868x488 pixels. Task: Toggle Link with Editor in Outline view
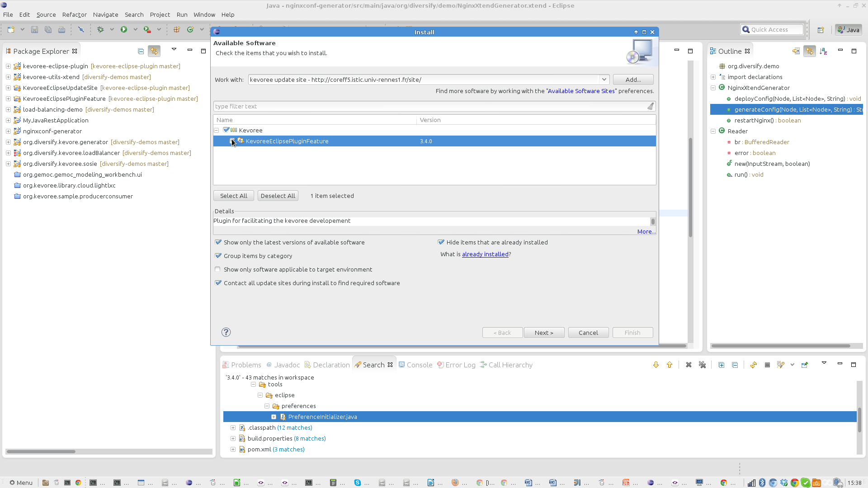pos(810,51)
